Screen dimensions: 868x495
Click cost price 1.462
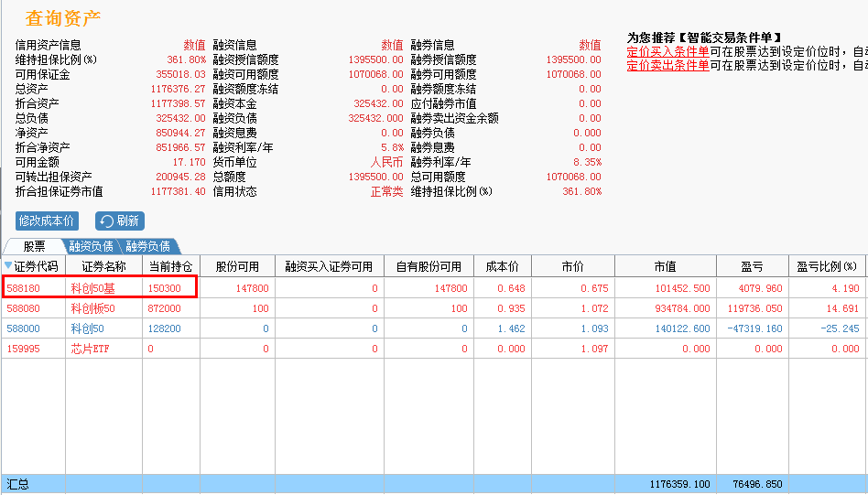(512, 328)
